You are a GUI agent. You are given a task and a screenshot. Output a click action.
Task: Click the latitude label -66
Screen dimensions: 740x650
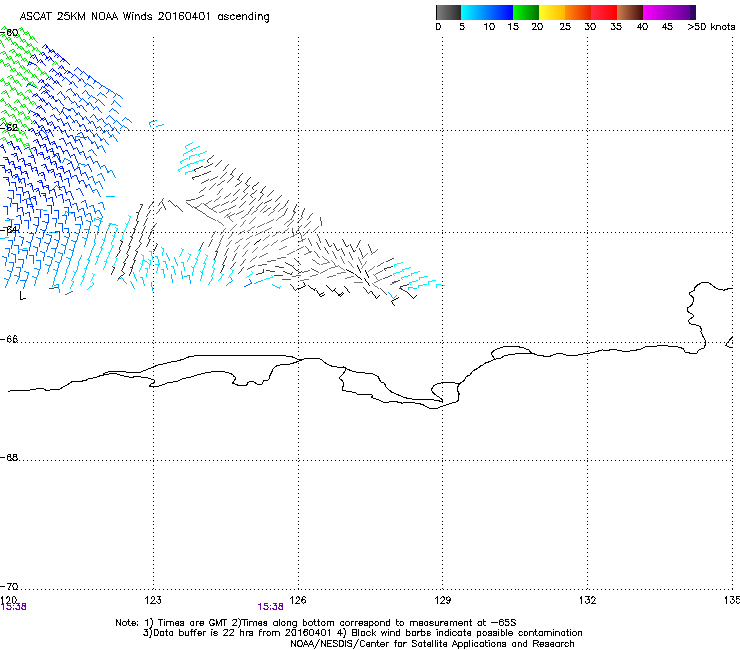pos(9,339)
